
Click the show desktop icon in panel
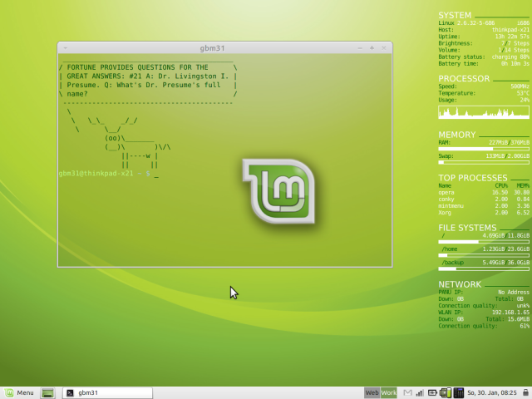tap(48, 393)
